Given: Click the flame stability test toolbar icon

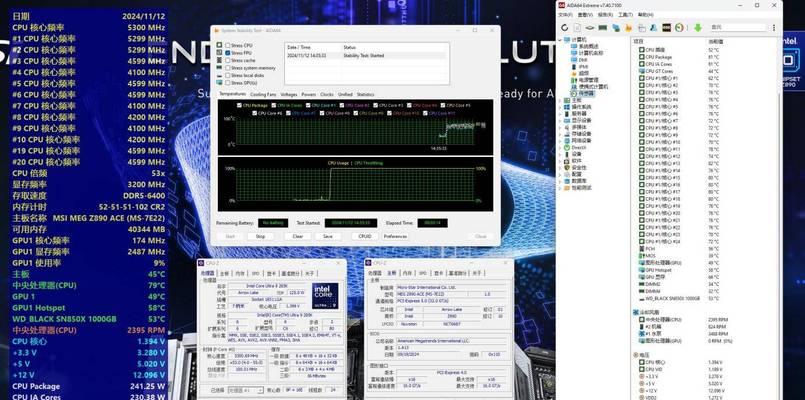Looking at the screenshot, I should point(628,27).
